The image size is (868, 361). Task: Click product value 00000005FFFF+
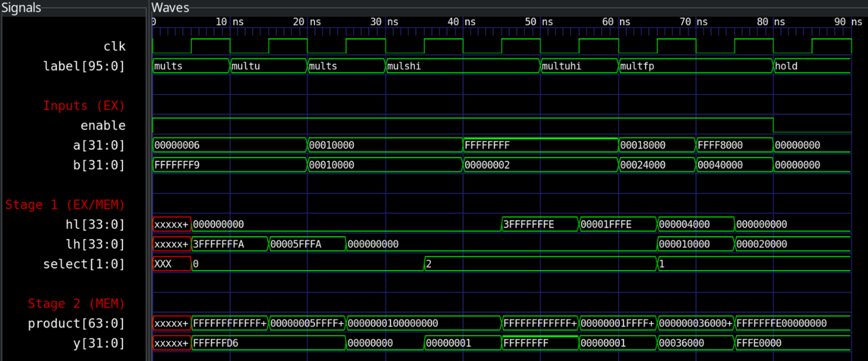307,323
